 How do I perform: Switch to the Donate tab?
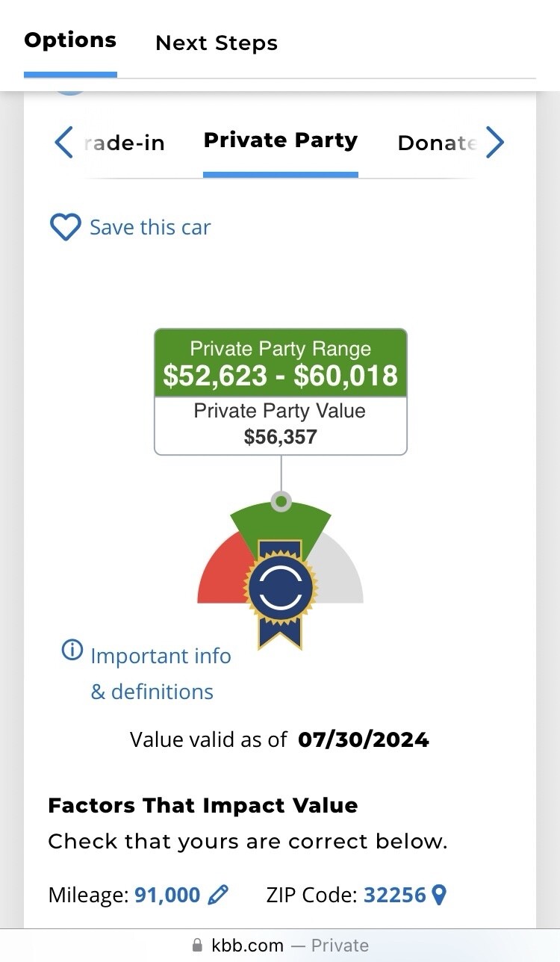coord(437,143)
